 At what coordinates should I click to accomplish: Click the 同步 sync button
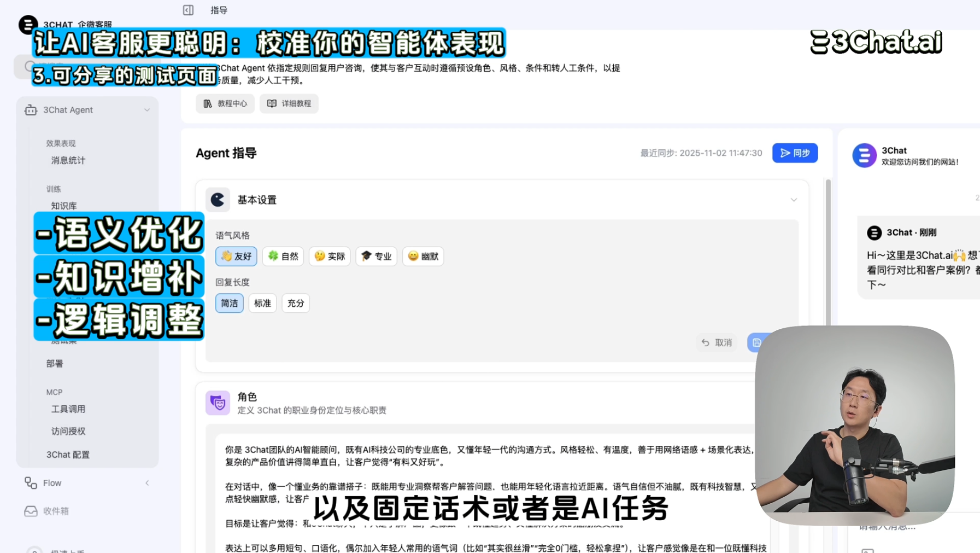[x=795, y=153]
